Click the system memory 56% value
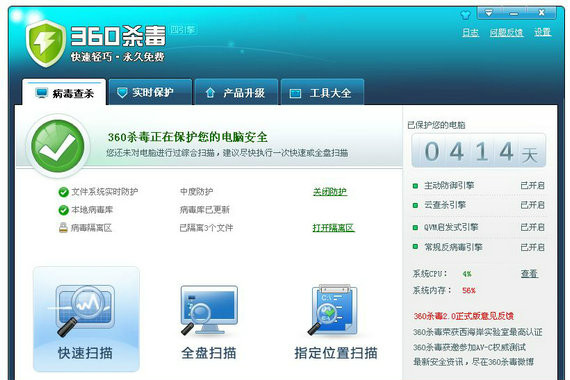 469,291
